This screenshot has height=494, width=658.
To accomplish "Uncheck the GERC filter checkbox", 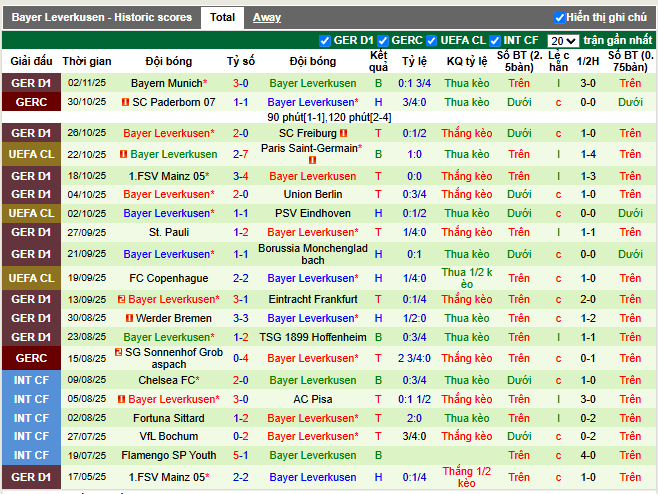I will [382, 41].
